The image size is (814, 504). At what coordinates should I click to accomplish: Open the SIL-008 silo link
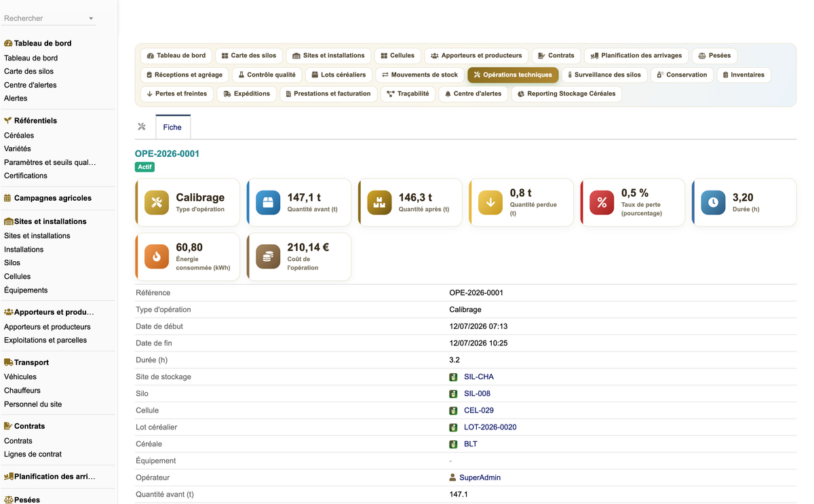[477, 394]
